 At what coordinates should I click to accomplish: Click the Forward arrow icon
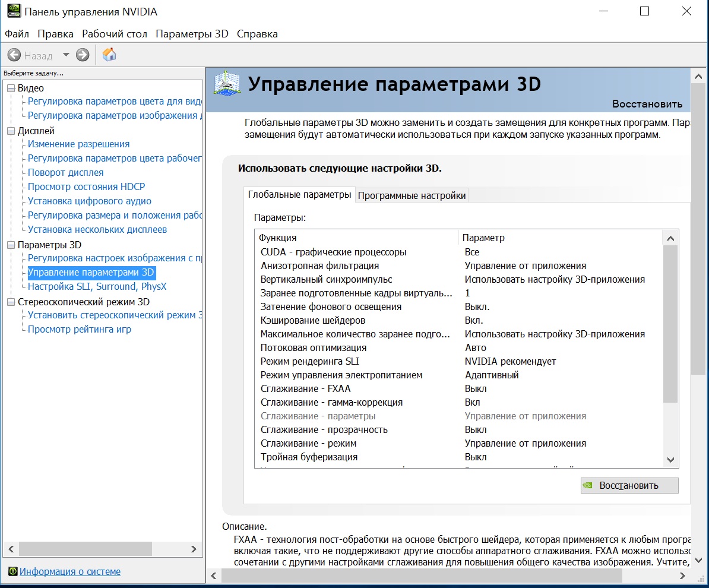(83, 55)
